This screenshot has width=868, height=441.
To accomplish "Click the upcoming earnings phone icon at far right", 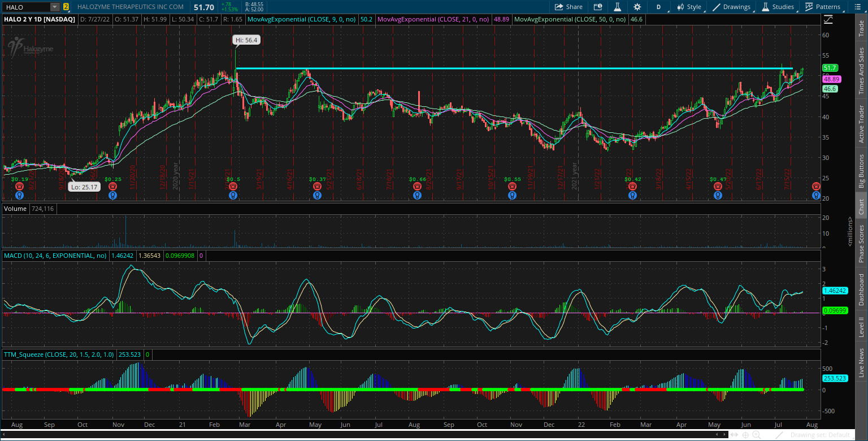I will 816,186.
